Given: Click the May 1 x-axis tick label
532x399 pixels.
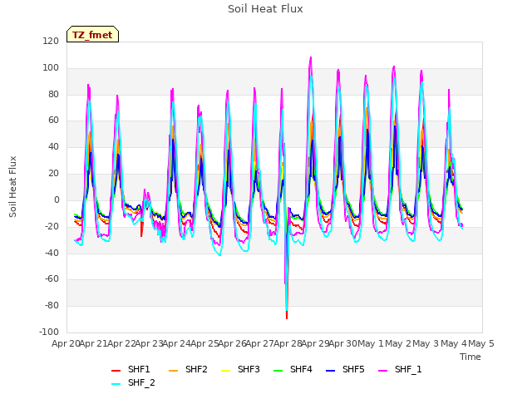Looking at the screenshot, I should coord(371,343).
